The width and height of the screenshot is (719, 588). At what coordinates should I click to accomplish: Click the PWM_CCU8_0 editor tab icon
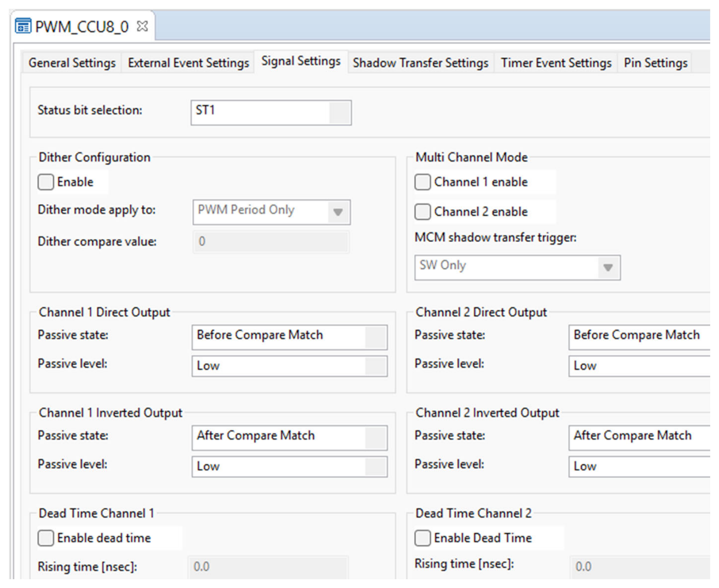[x=23, y=26]
